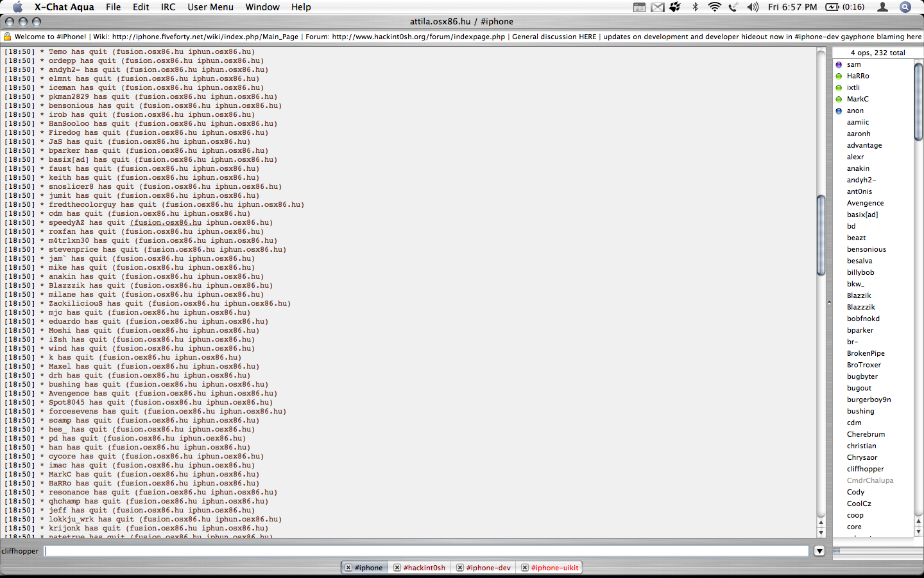
Task: Select user burgerboy9n in the user list
Action: click(x=869, y=400)
